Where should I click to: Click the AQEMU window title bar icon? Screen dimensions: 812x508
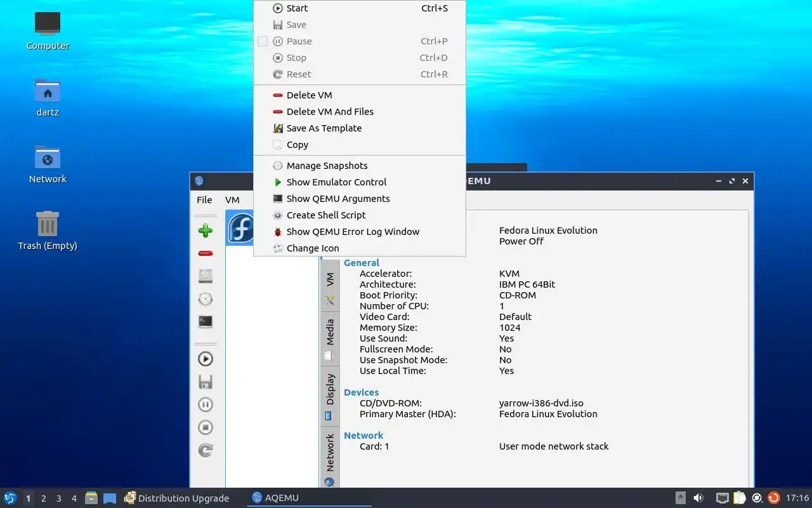[199, 181]
